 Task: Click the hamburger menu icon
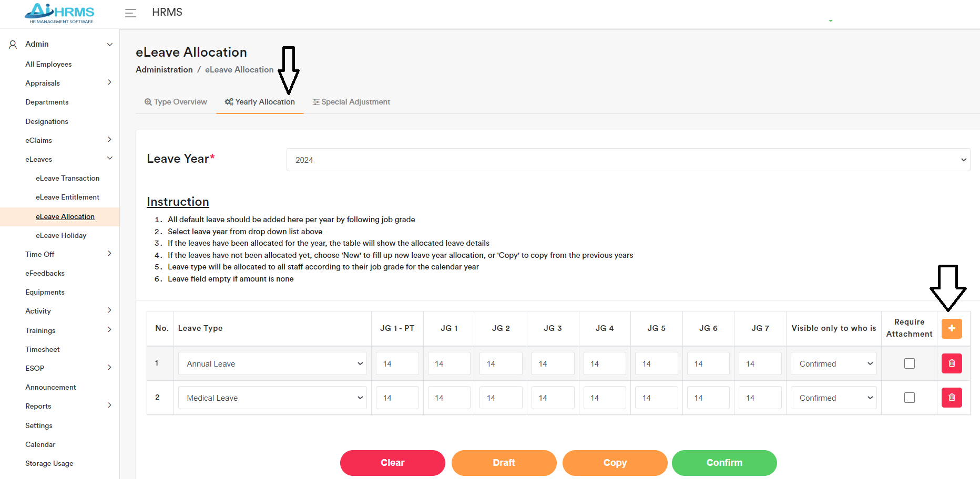(130, 13)
